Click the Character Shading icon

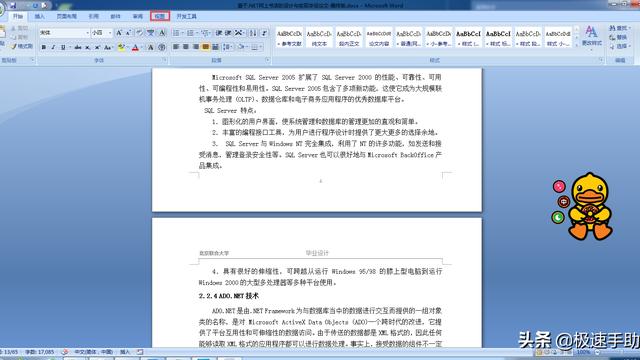tap(151, 47)
